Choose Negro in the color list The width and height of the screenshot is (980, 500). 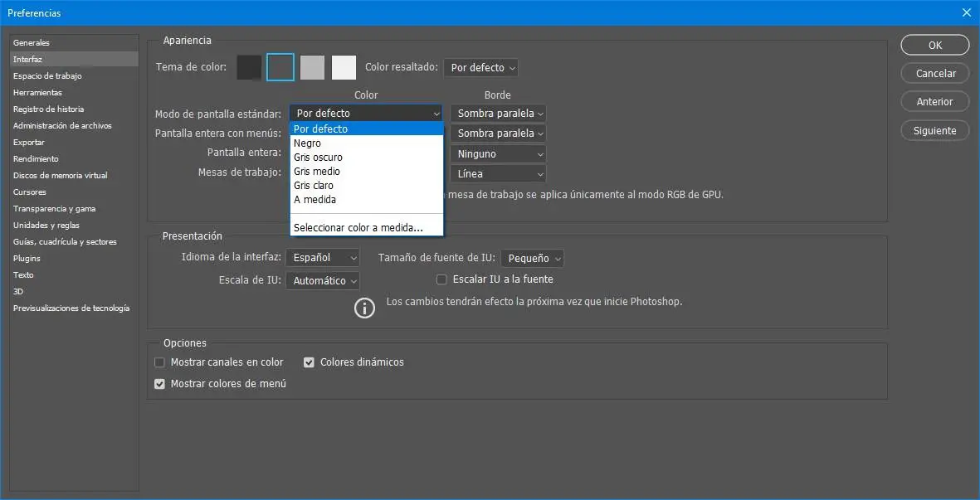coord(367,143)
